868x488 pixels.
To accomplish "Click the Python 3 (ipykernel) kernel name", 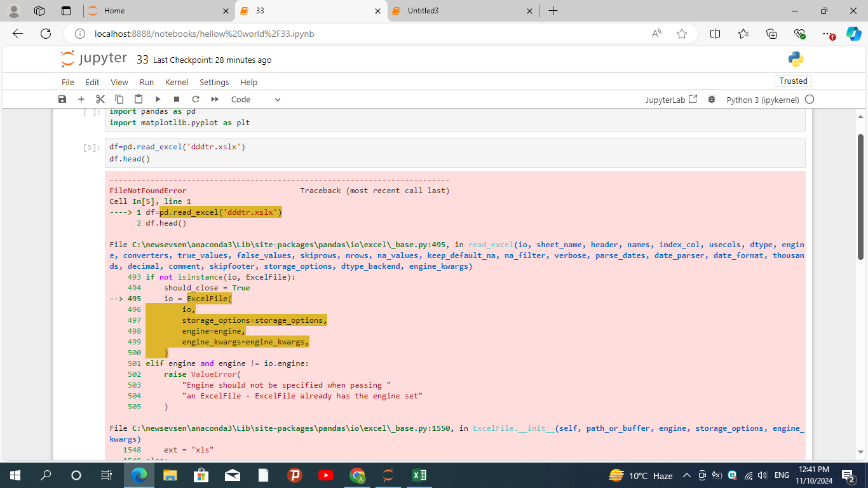I will click(x=763, y=100).
